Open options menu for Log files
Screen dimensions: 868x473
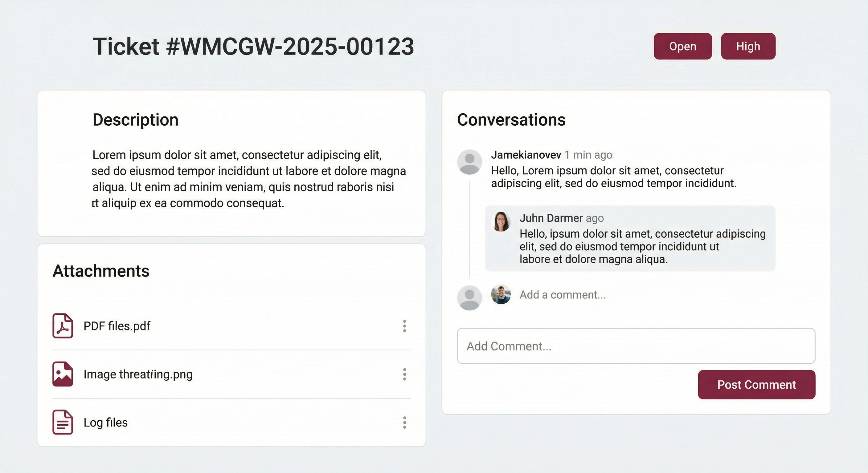click(x=405, y=422)
